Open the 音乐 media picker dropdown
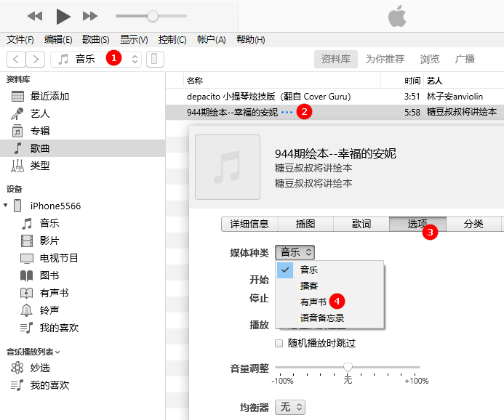 [96, 59]
